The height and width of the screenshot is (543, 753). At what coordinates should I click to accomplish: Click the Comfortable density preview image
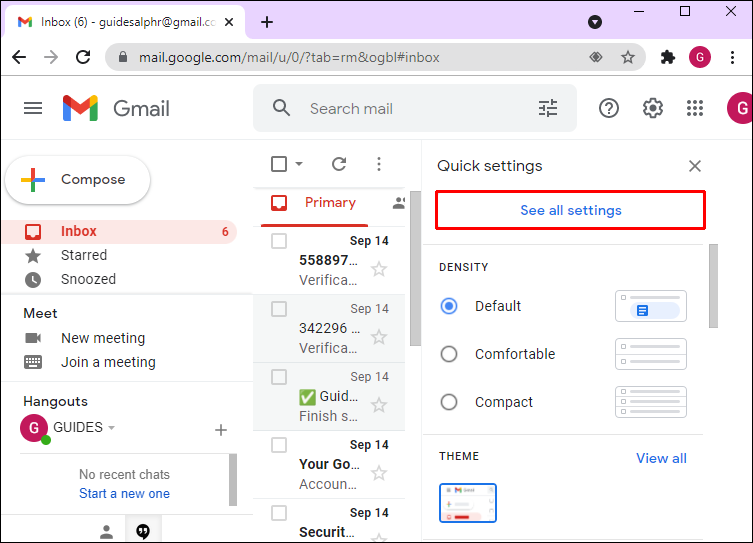point(651,354)
